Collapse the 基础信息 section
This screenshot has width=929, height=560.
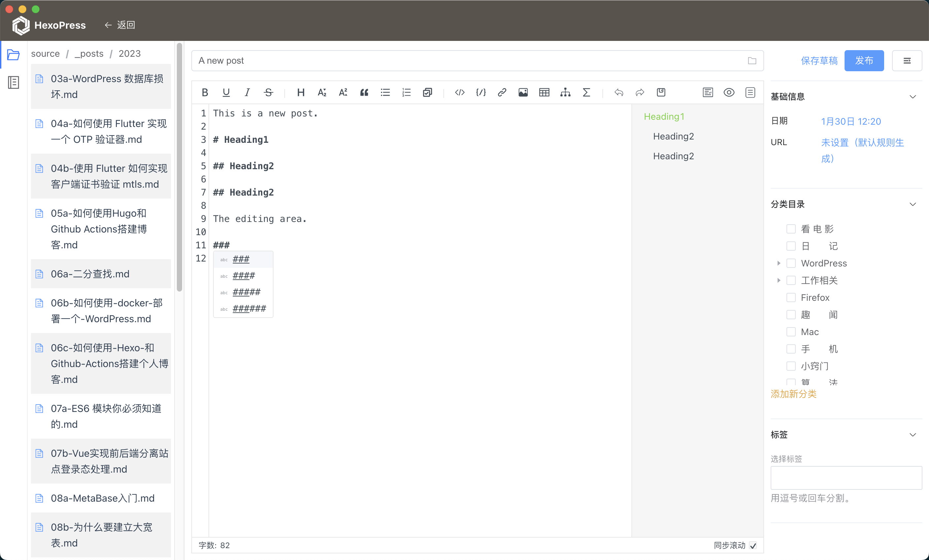click(913, 97)
